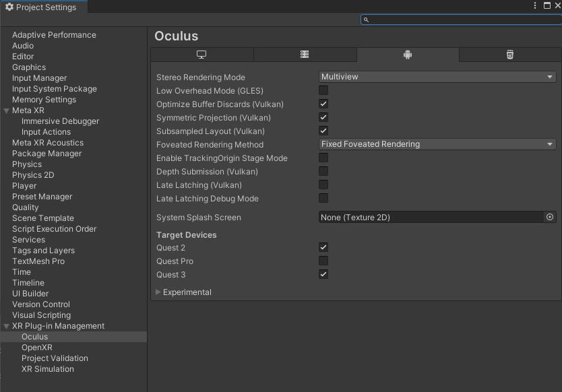Uncheck Quest 2 target device
Image resolution: width=562 pixels, height=392 pixels.
(x=323, y=247)
